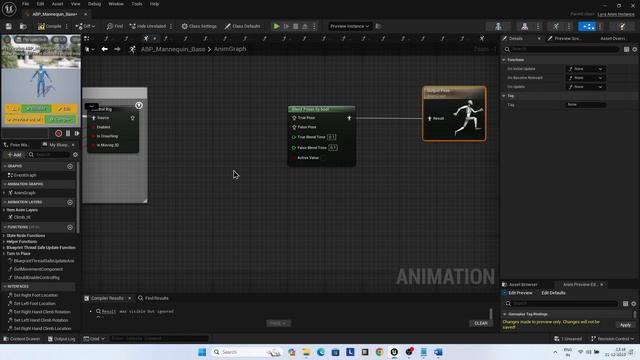This screenshot has width=640, height=360.
Task: Click the Blend Poses by bool node title
Action: click(x=311, y=109)
